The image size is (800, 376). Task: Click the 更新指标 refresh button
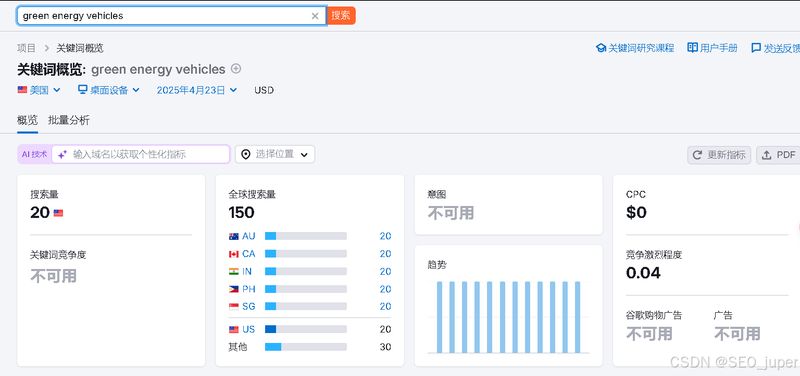(x=719, y=155)
